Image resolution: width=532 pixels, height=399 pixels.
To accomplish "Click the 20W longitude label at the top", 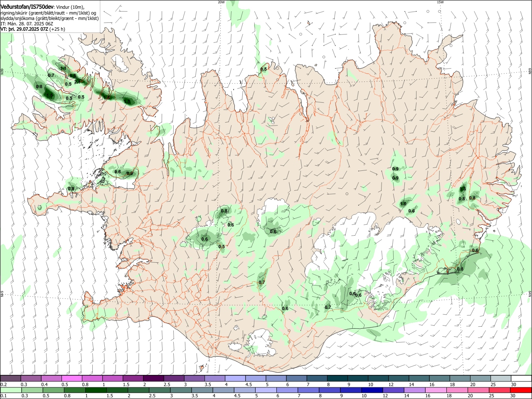I will tap(221, 2).
